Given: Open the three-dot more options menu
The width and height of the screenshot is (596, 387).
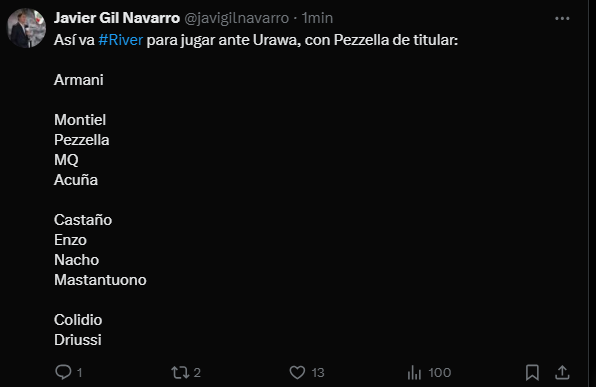Looking at the screenshot, I should point(562,18).
